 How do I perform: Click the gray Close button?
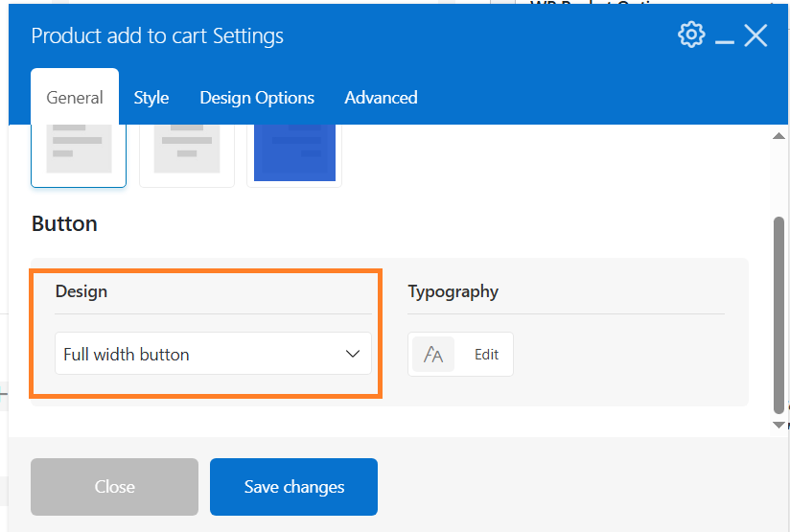click(x=114, y=487)
